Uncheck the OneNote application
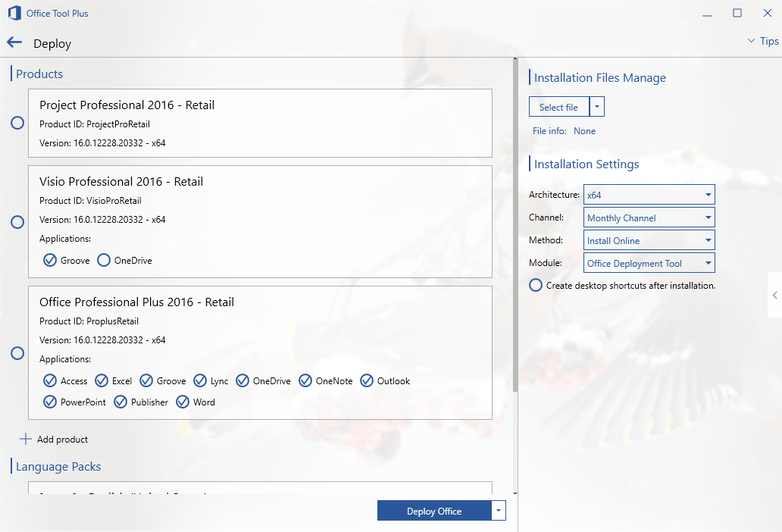This screenshot has height=532, width=782. 305,381
